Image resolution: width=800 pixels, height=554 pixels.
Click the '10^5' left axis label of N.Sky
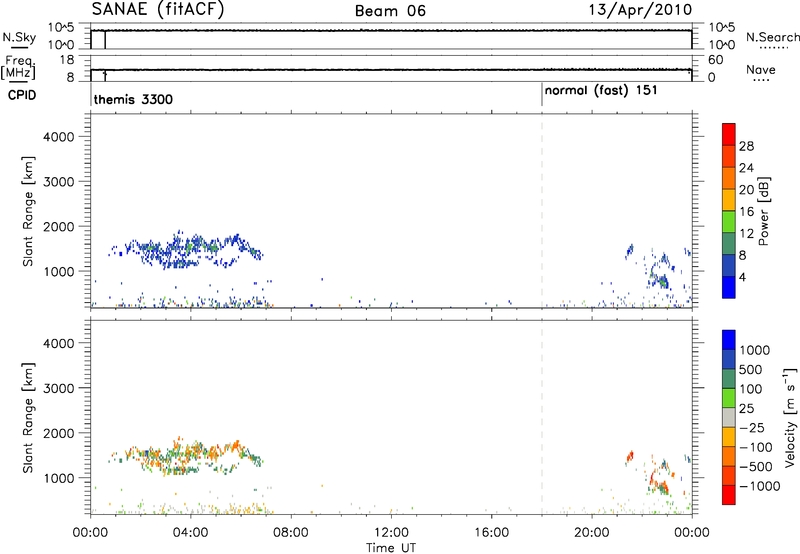tap(61, 28)
